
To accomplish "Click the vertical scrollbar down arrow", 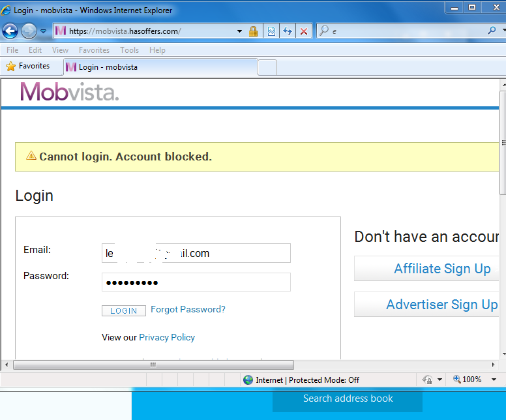I will pos(504,354).
